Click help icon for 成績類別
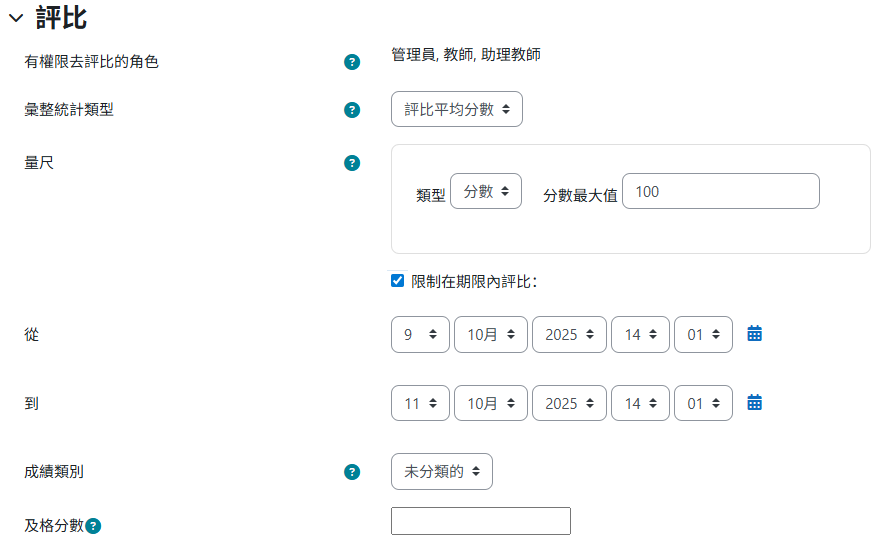 click(352, 472)
